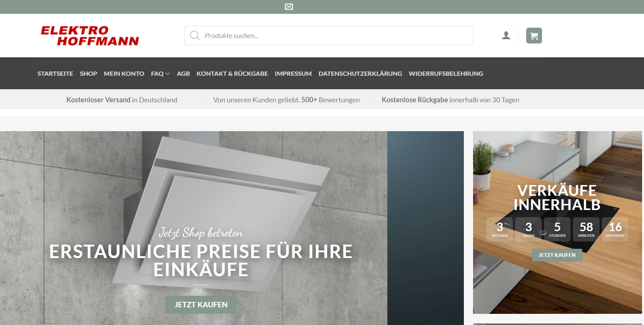This screenshot has width=644, height=325.
Task: Open the Widerrufsbelehrung page
Action: (x=446, y=73)
